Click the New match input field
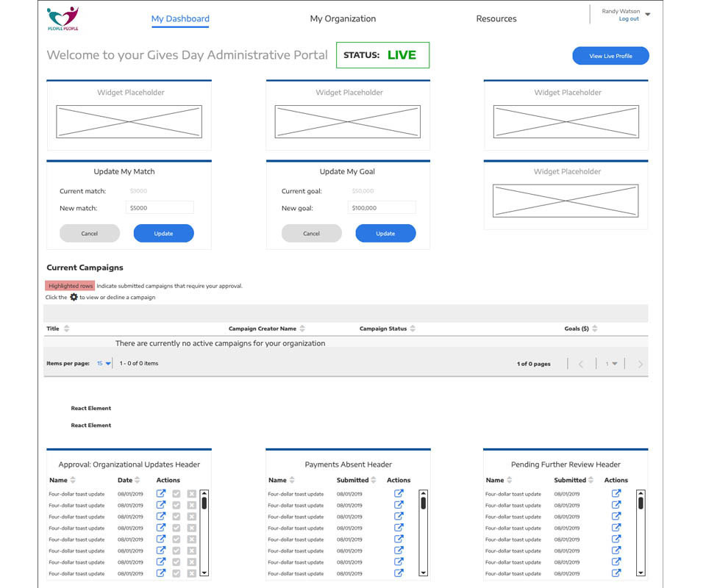This screenshot has width=706, height=588. pos(160,208)
